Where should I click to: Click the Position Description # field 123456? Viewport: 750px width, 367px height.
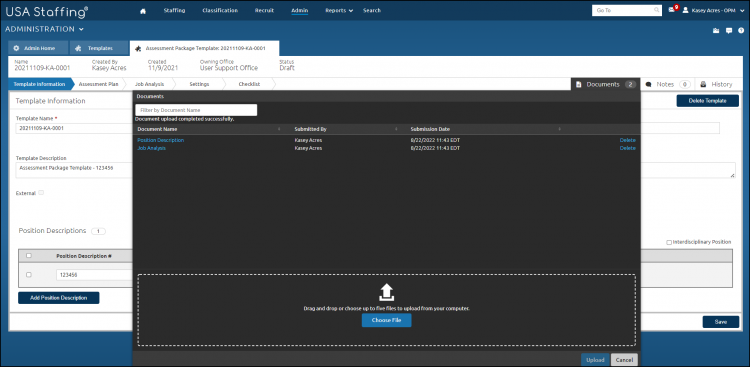pos(94,275)
